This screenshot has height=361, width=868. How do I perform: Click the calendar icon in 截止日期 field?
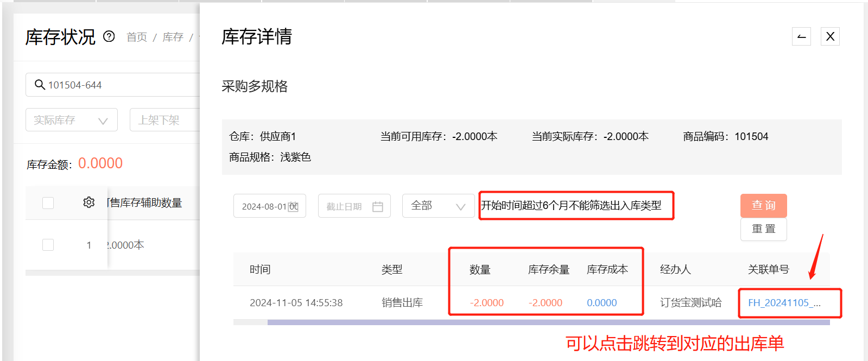click(x=378, y=206)
